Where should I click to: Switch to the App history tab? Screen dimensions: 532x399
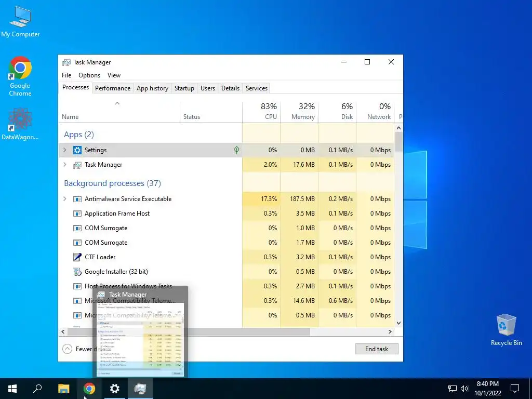[x=152, y=88]
